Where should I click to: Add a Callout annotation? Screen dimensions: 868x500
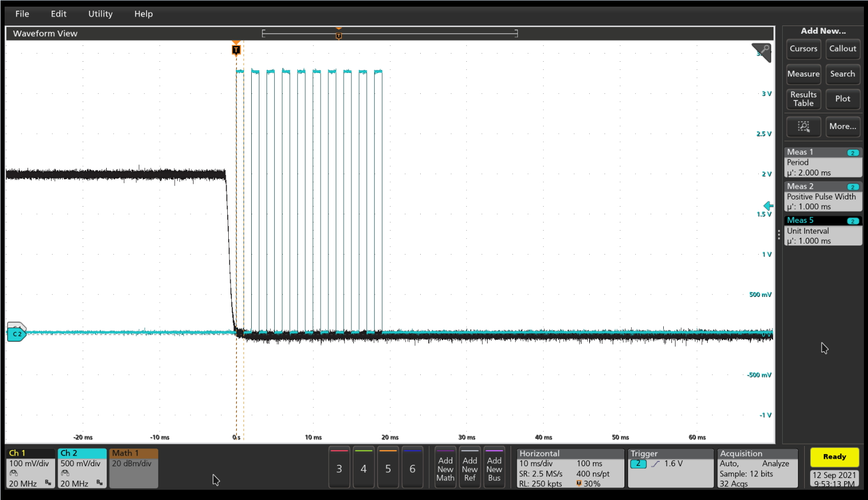click(x=842, y=49)
